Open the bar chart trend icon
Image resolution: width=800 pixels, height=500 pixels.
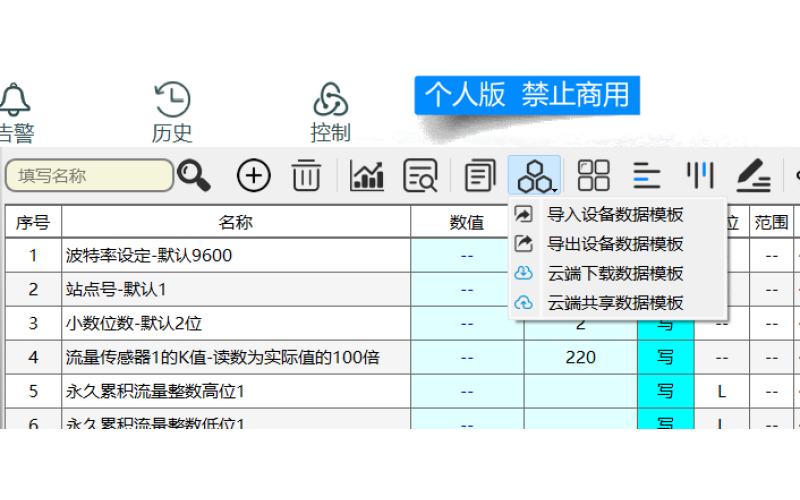click(x=367, y=176)
